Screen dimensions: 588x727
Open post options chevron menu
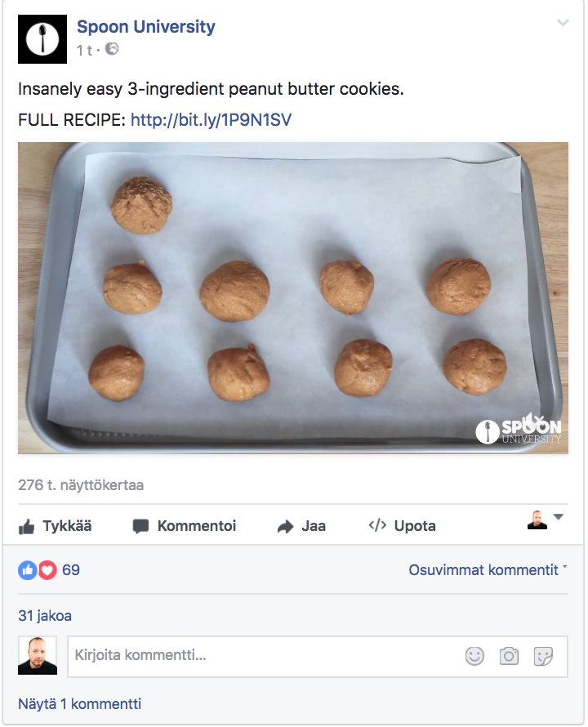[563, 24]
